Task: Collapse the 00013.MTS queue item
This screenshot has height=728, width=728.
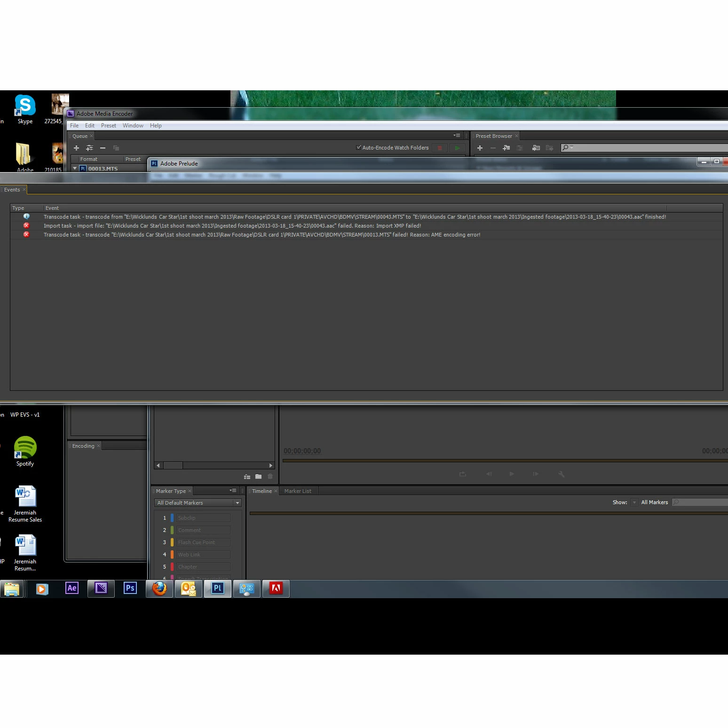Action: pyautogui.click(x=74, y=168)
